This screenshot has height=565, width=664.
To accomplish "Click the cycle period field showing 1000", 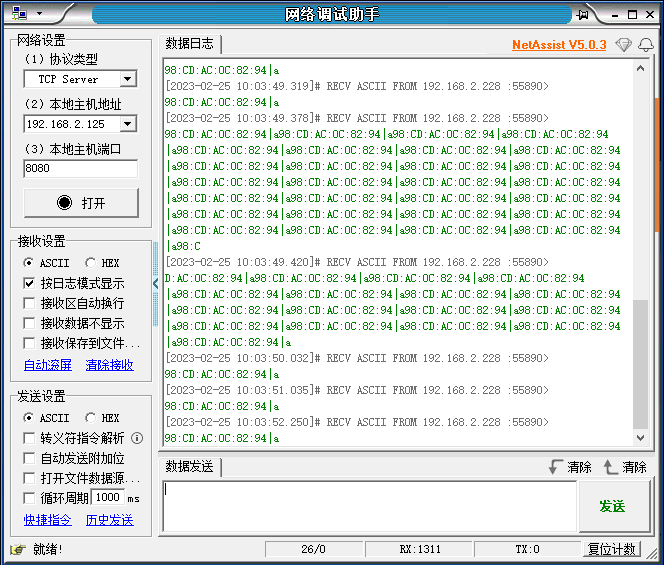I will tap(108, 497).
